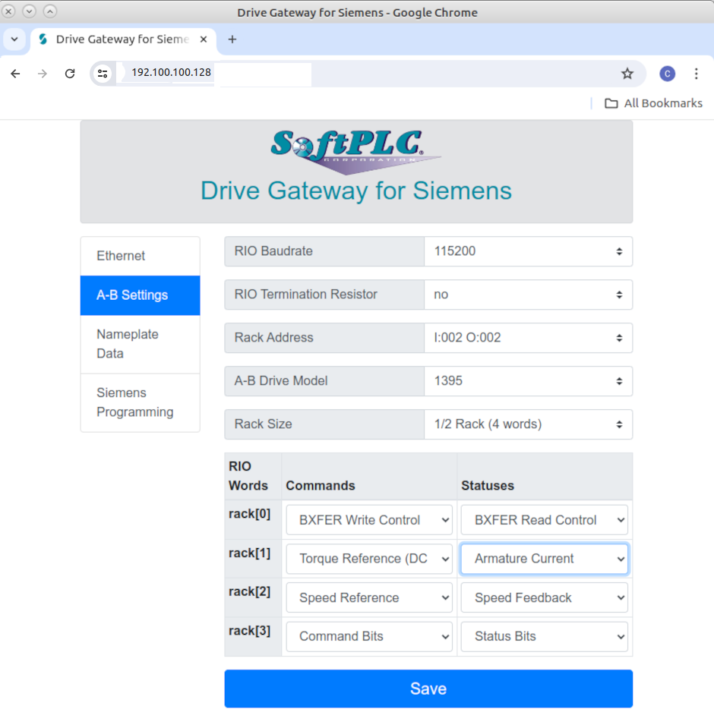The height and width of the screenshot is (728, 714).
Task: Open the Nameplate Data section
Action: point(127,344)
